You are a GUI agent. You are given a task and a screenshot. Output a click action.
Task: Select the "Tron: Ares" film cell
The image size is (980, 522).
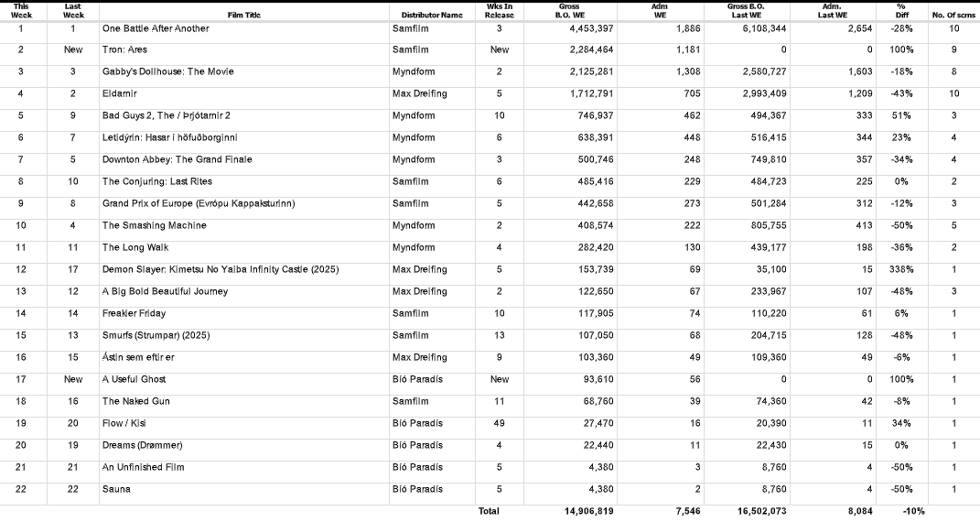pyautogui.click(x=124, y=49)
